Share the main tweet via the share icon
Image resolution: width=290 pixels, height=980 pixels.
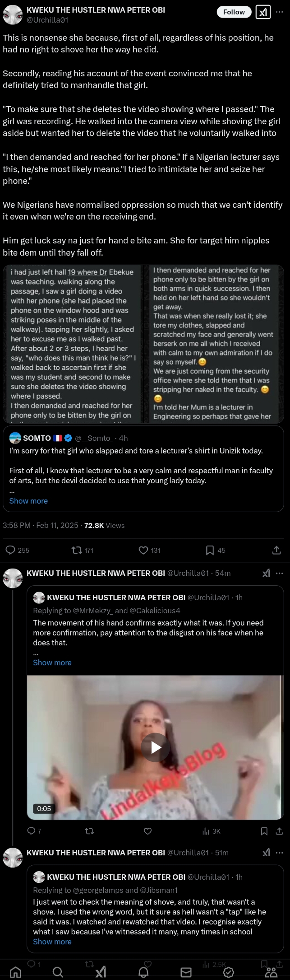[x=276, y=550]
